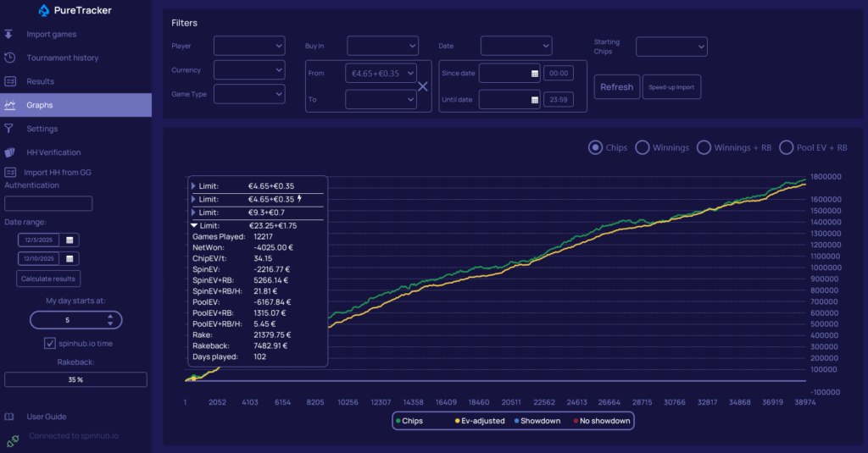Click the Settings funnel icon
868x453 pixels.
point(9,129)
